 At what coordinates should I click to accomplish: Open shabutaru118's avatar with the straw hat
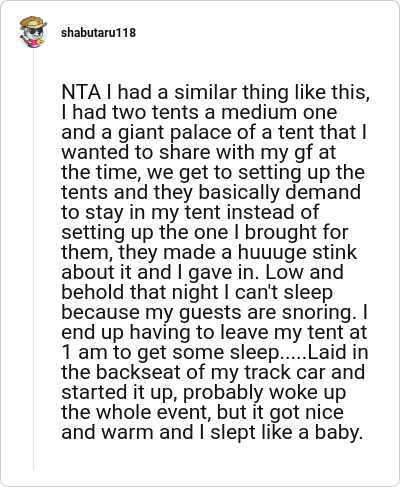coord(33,32)
